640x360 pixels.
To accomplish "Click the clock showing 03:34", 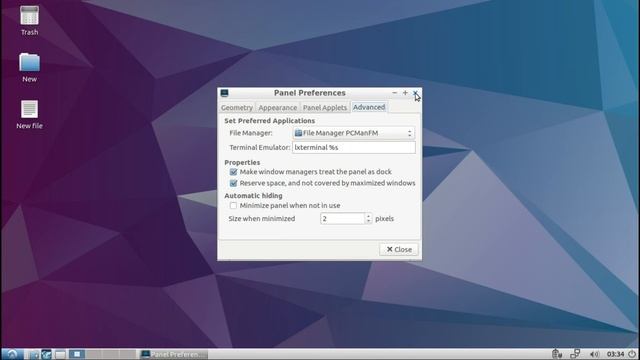I will [x=616, y=354].
